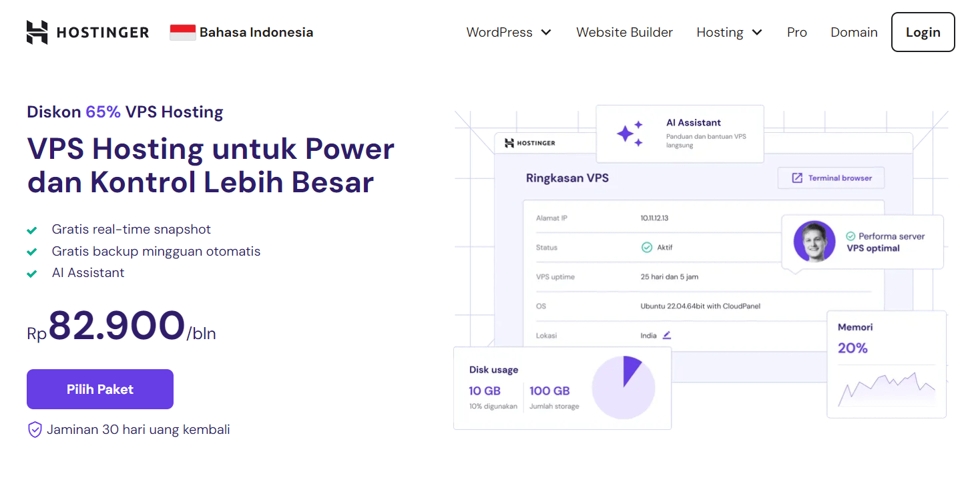Click the Pilih Paket button
Viewport: 980px width, 486px height.
point(100,389)
